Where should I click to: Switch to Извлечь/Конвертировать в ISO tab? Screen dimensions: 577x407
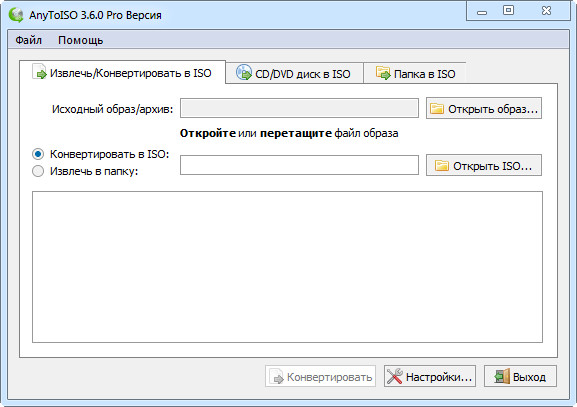click(x=122, y=73)
